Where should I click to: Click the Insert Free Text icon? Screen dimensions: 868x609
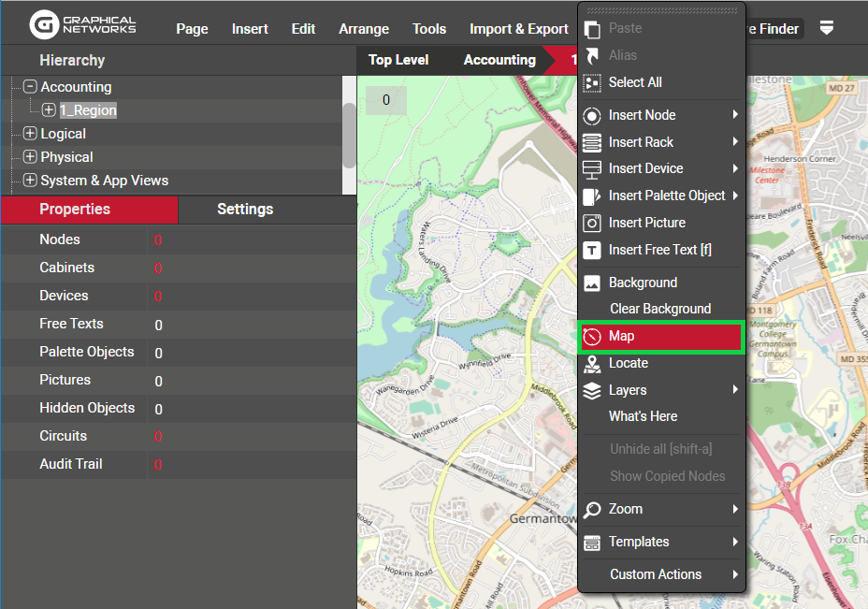(591, 250)
